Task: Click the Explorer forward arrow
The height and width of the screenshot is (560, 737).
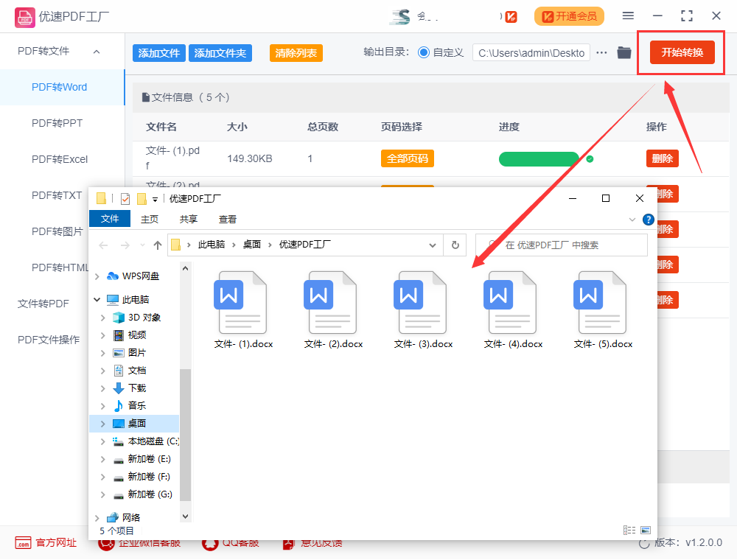Action: (125, 245)
